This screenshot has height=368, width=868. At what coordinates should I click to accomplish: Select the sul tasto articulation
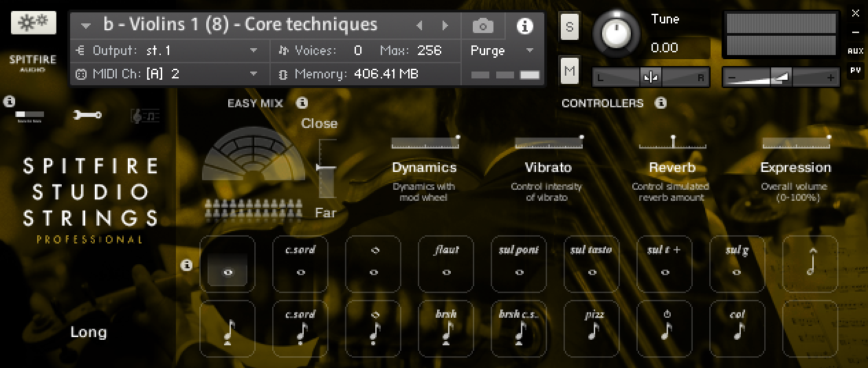coord(592,264)
